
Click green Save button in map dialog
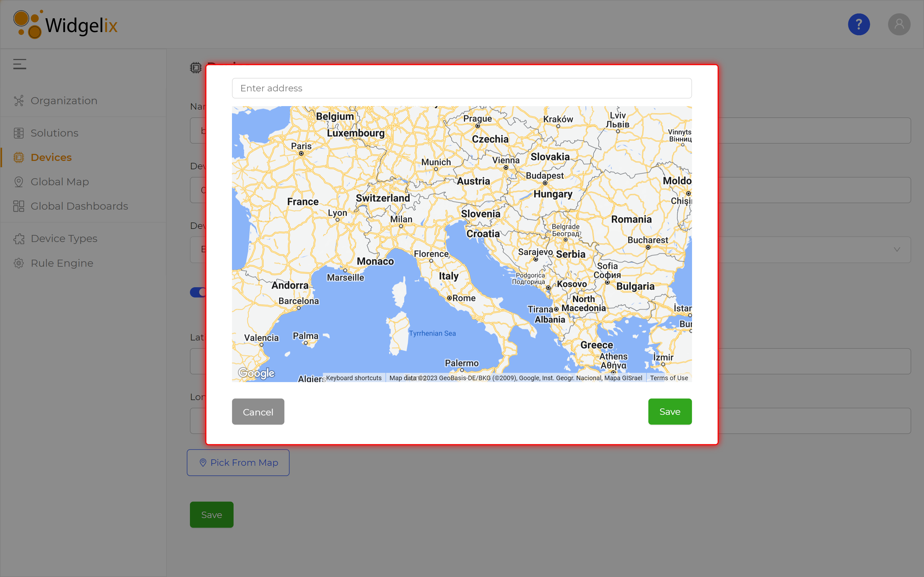[669, 411]
